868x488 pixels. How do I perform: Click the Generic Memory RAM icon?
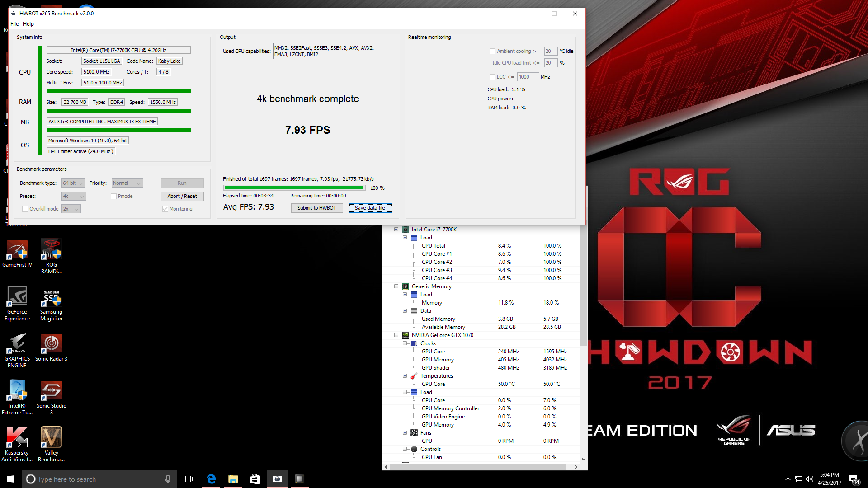(406, 286)
